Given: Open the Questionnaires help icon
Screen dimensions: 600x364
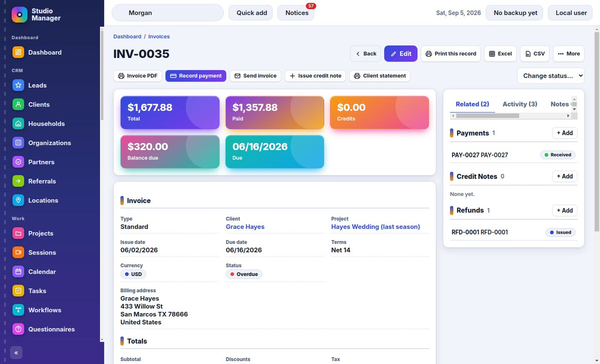Looking at the screenshot, I should coord(18,329).
